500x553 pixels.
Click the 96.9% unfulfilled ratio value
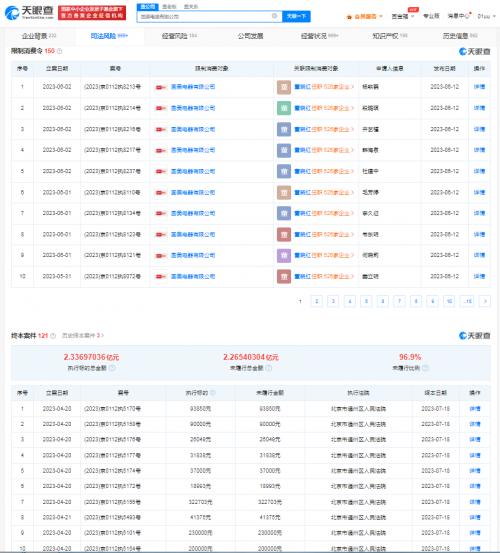point(410,357)
